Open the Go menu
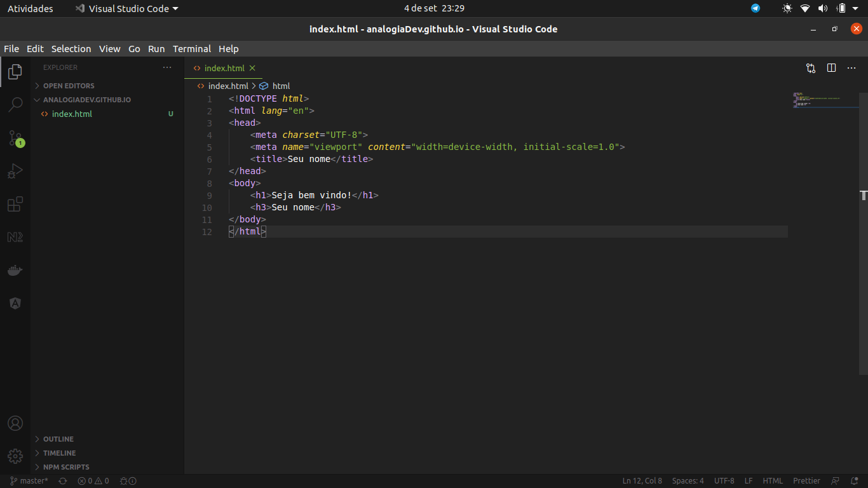 tap(134, 49)
